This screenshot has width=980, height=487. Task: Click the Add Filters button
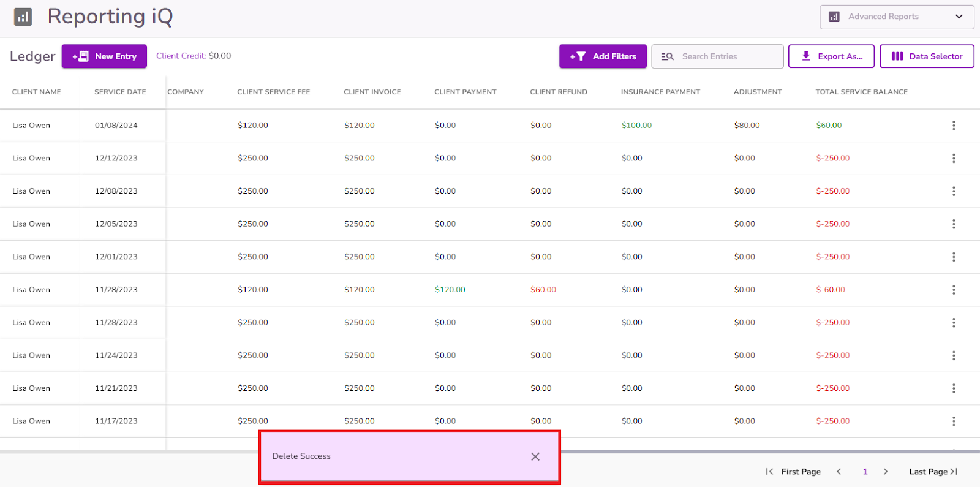pos(603,56)
